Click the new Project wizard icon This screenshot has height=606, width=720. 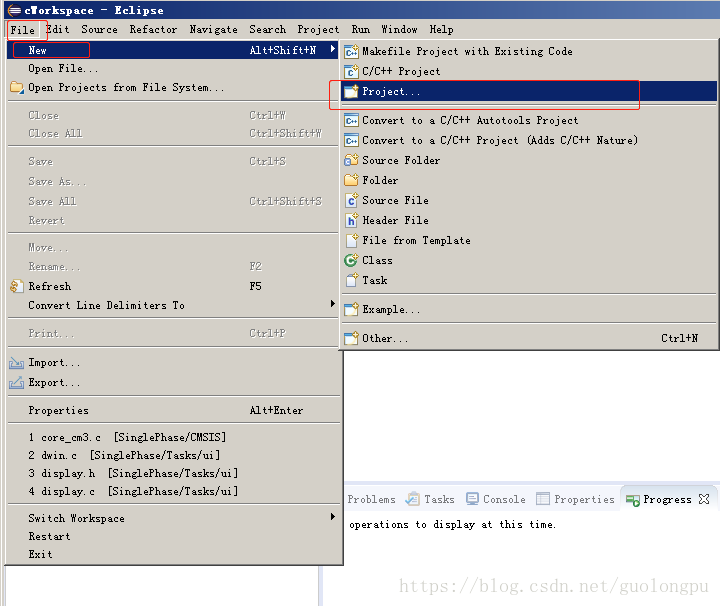351,91
